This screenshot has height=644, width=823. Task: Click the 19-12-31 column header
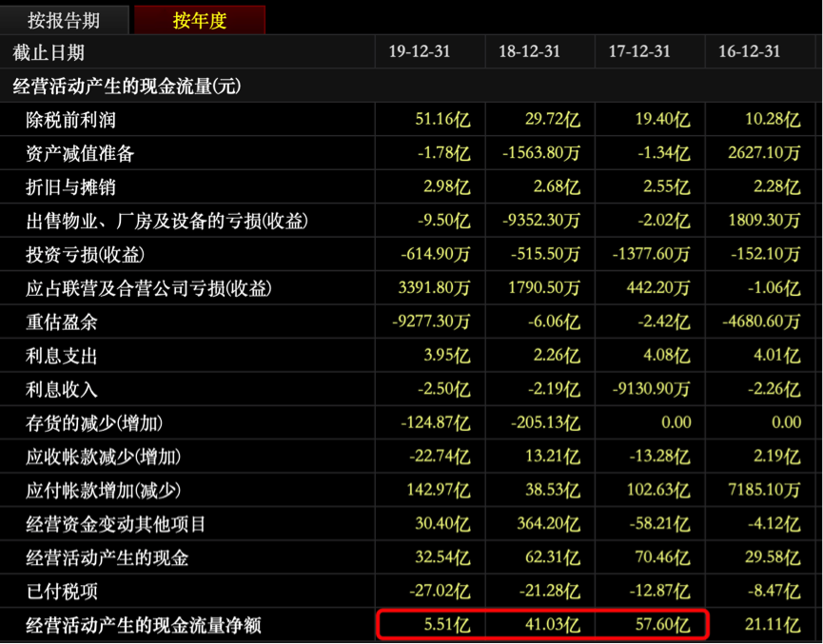coord(420,51)
